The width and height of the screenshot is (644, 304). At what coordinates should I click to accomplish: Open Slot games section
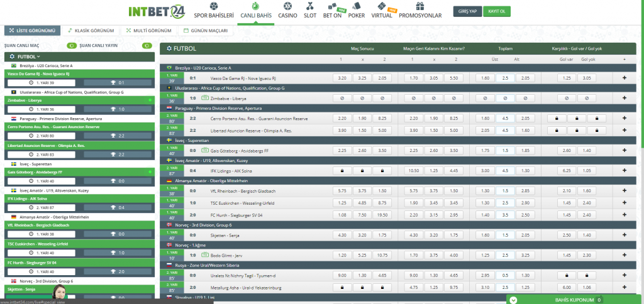click(310, 11)
